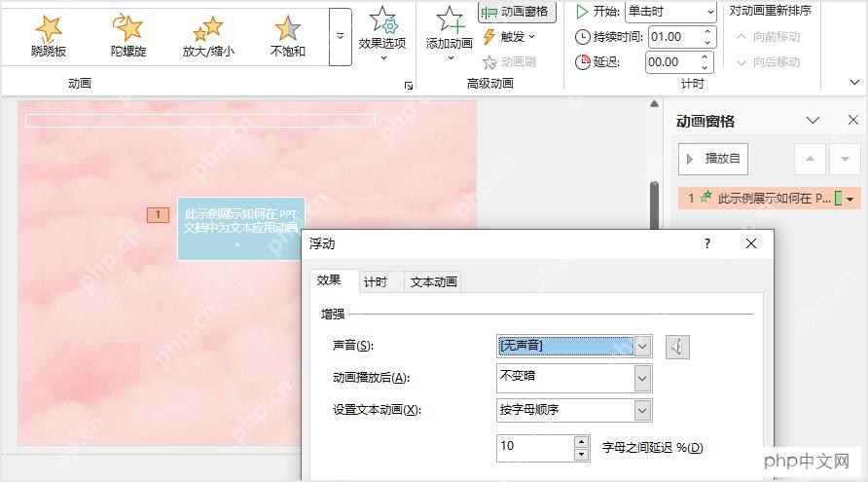868x482 pixels.
Task: Increase the letter delay percentage
Action: (x=581, y=441)
